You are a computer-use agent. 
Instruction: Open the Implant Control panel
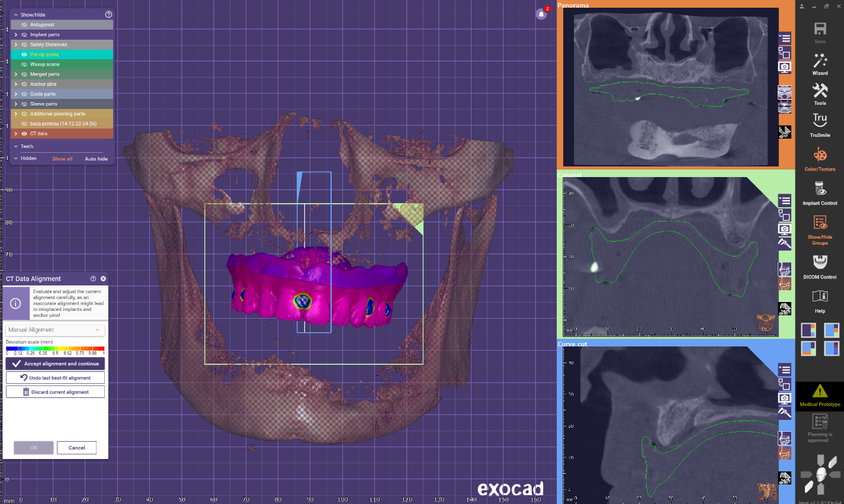pos(820,192)
